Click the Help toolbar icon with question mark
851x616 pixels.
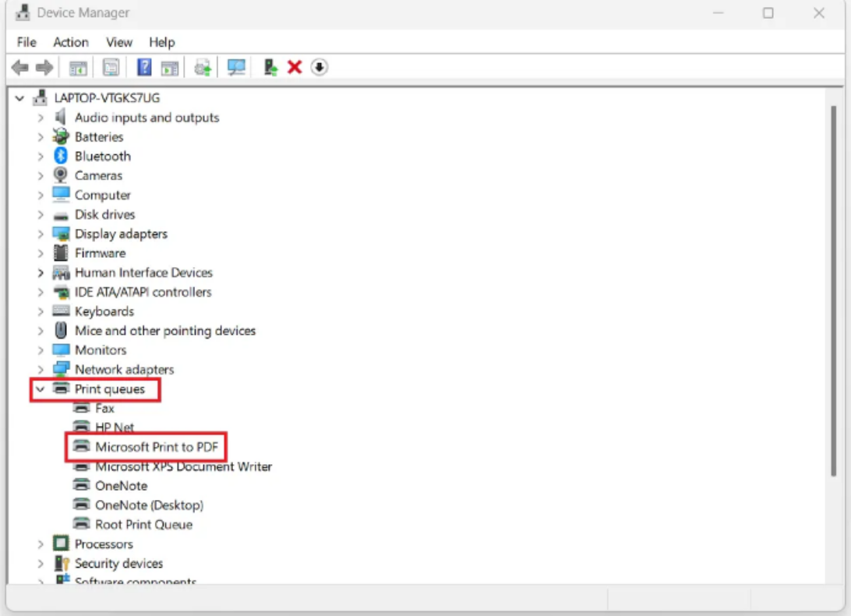pyautogui.click(x=144, y=68)
